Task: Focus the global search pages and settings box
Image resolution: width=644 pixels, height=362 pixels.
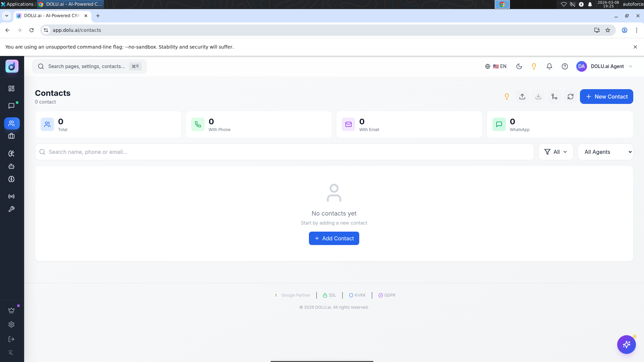Action: point(90,66)
